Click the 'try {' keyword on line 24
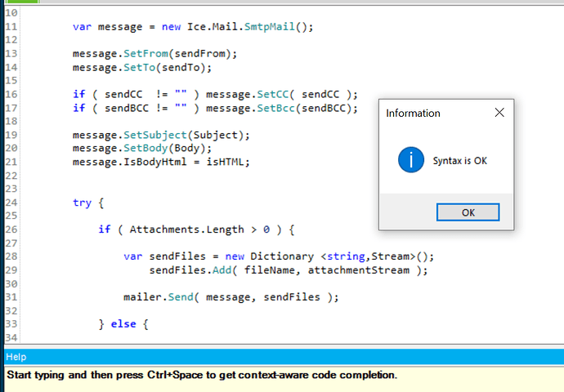 pos(88,203)
